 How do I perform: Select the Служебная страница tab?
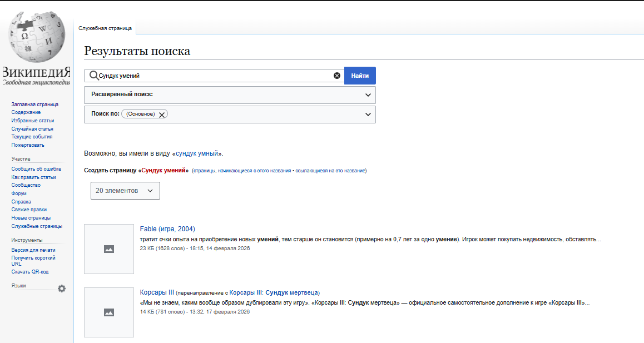coord(105,28)
